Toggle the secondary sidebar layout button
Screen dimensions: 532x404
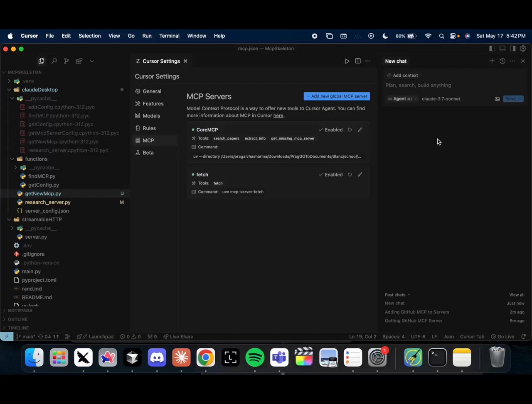tap(513, 49)
